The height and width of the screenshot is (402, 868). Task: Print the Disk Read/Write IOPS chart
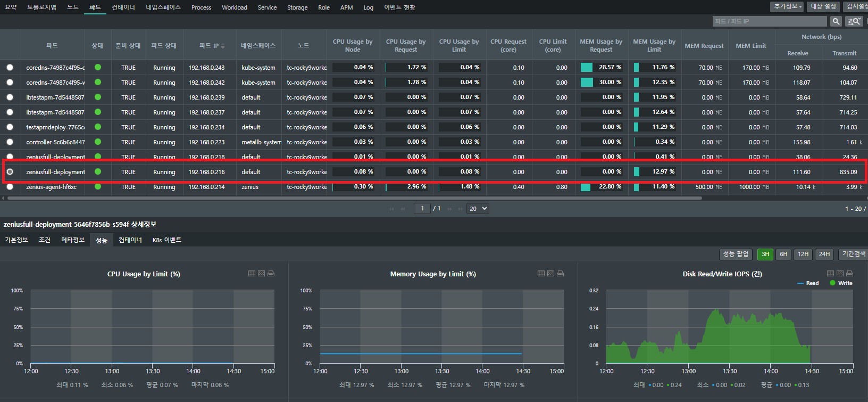[x=849, y=274]
